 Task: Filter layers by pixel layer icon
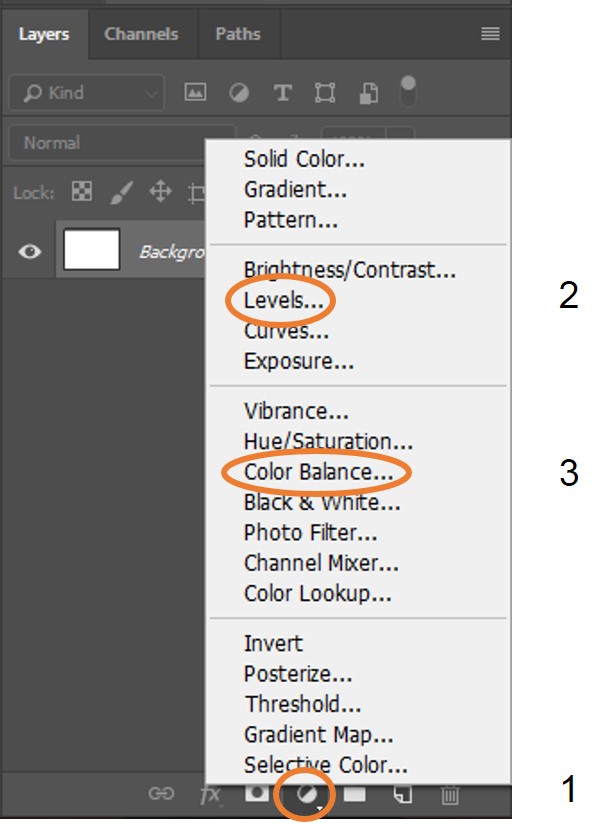pyautogui.click(x=197, y=92)
